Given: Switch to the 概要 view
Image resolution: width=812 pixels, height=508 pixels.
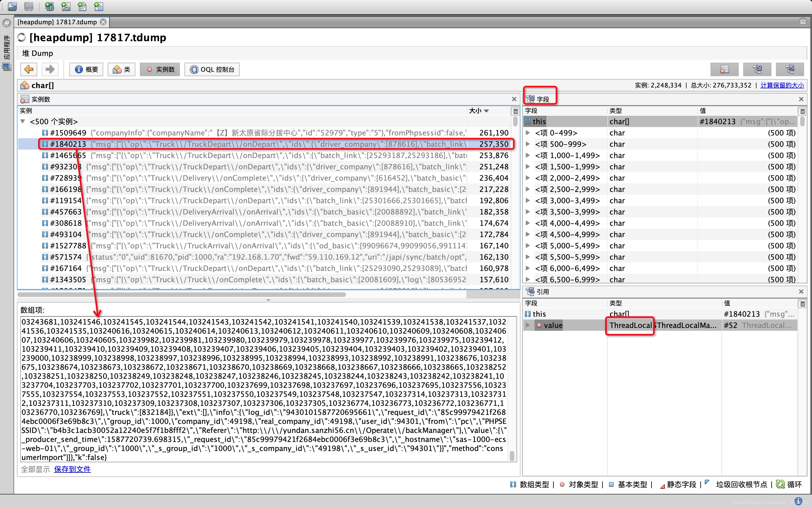Looking at the screenshot, I should (87, 69).
